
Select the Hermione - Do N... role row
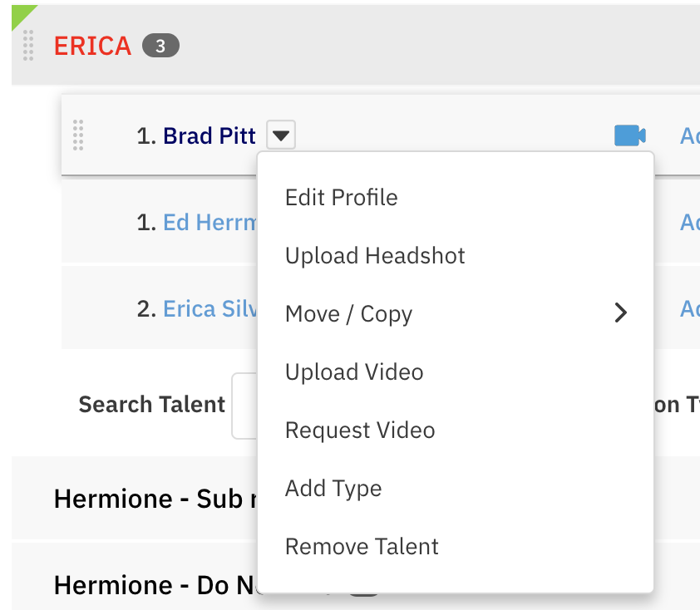click(150, 587)
